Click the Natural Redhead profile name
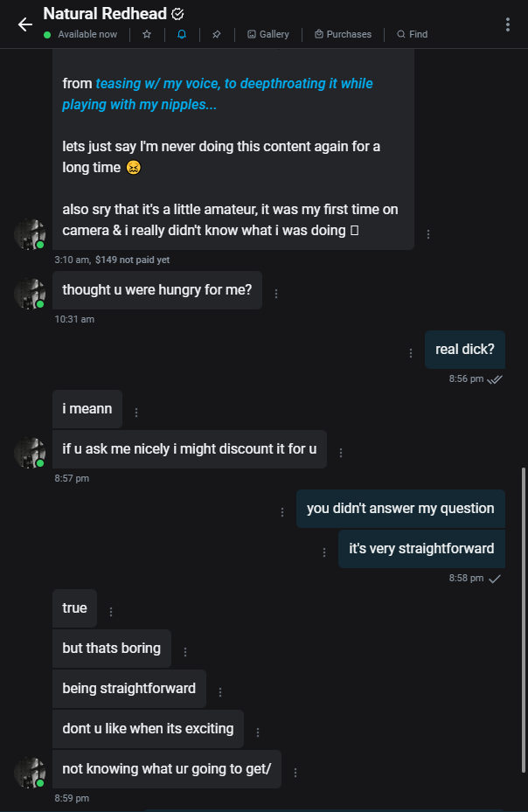528x812 pixels. click(104, 14)
